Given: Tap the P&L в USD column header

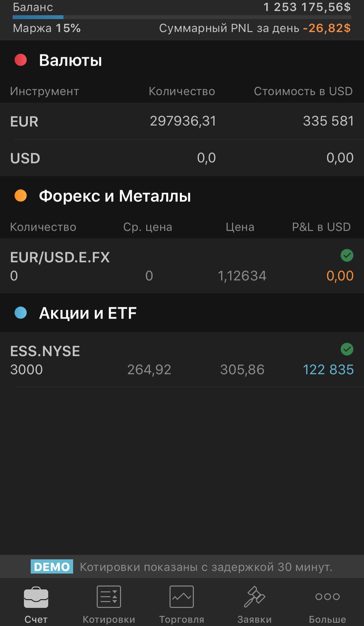Looking at the screenshot, I should tap(321, 227).
